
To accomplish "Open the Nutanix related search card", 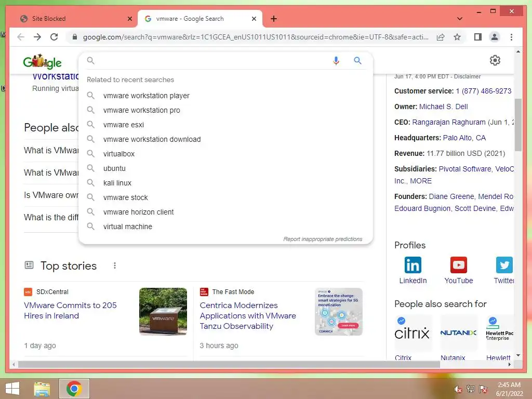I will 458,338.
